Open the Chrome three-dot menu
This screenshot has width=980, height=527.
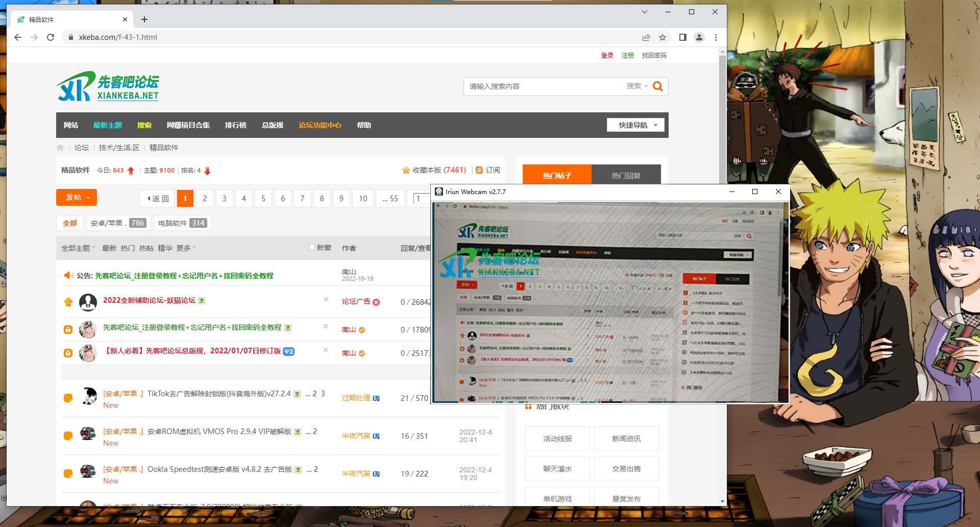716,37
